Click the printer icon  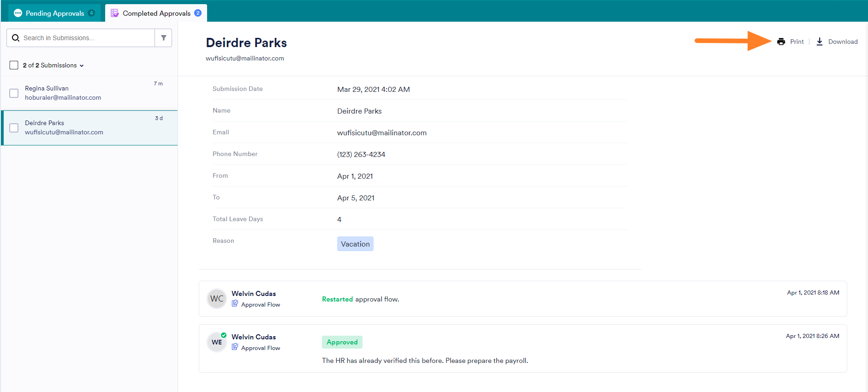click(x=781, y=42)
